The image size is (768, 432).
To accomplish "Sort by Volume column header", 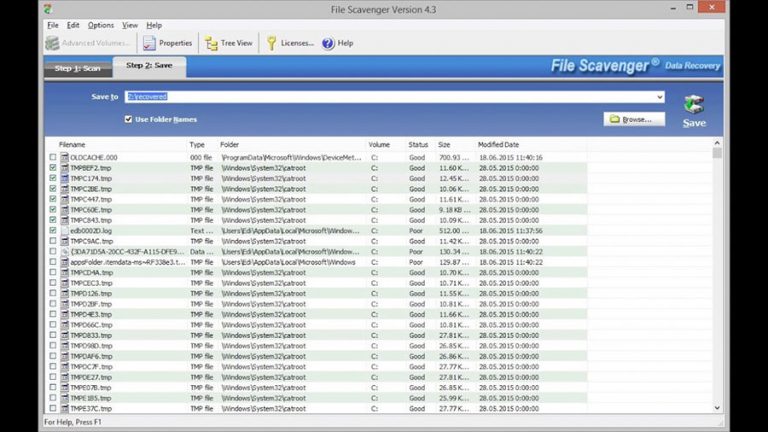I will coord(379,144).
